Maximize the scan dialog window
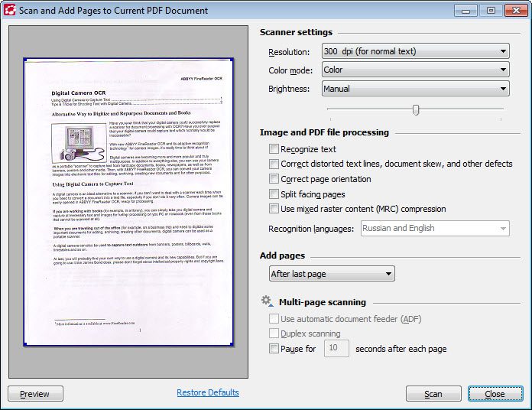The width and height of the screenshot is (532, 410). pyautogui.click(x=491, y=11)
